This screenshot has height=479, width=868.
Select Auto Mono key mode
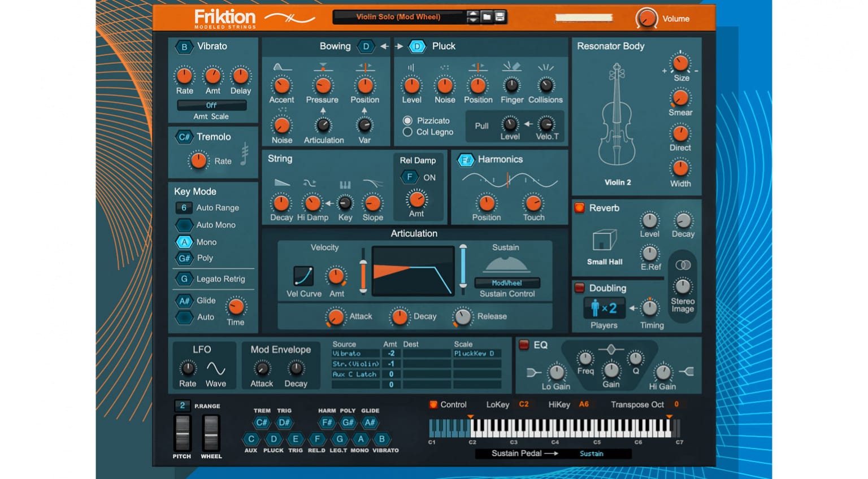click(x=184, y=225)
